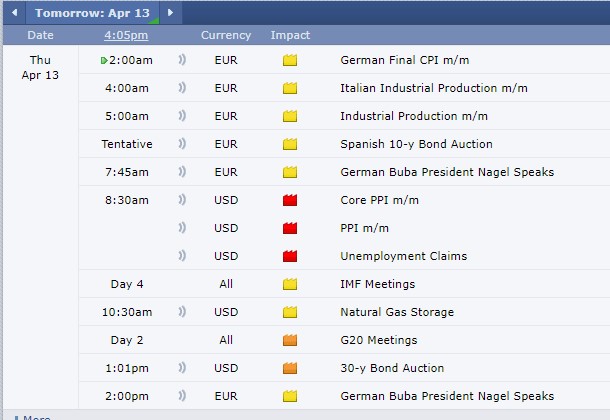Image resolution: width=610 pixels, height=420 pixels.
Task: Click yellow impact folder for German Final CPI
Action: [x=290, y=60]
